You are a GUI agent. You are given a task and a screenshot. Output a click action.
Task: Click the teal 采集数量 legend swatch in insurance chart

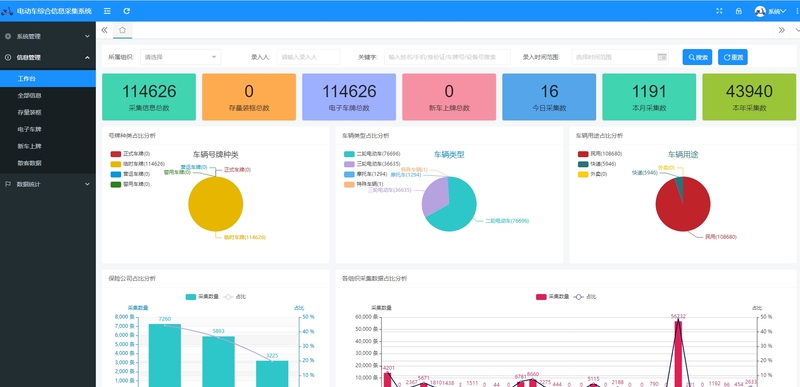[x=191, y=296]
